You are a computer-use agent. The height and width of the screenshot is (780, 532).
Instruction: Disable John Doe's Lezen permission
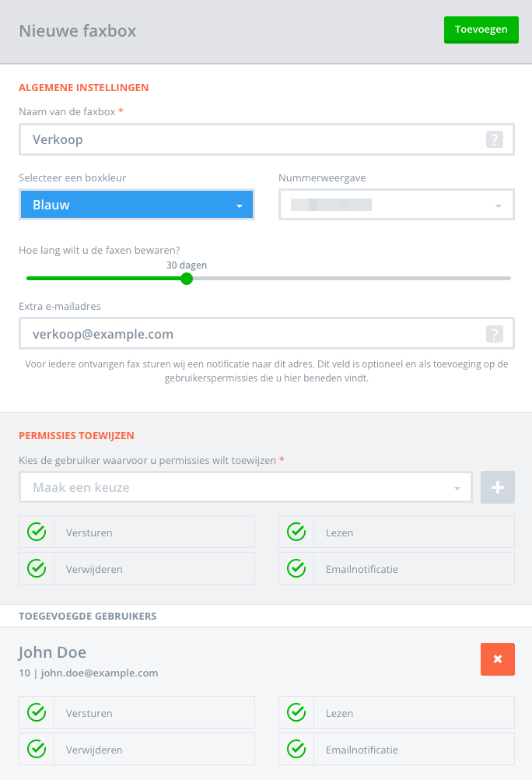point(296,713)
